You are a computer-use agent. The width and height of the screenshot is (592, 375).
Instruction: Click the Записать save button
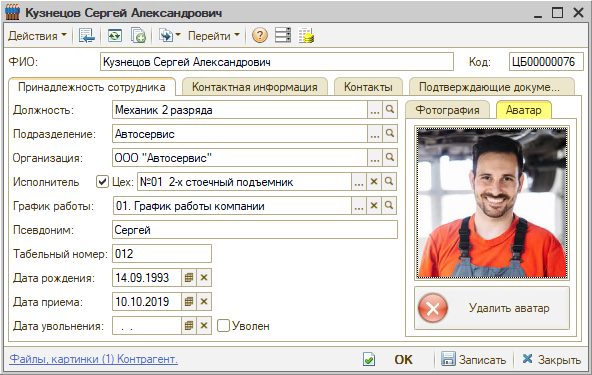473,360
